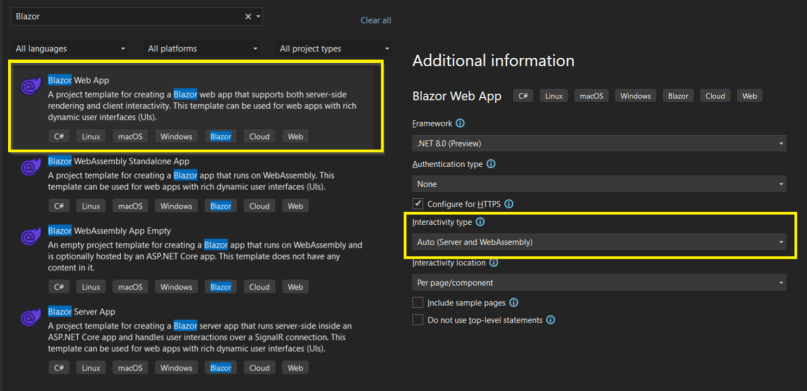Click the C# tag in Additional information header

[x=523, y=96]
